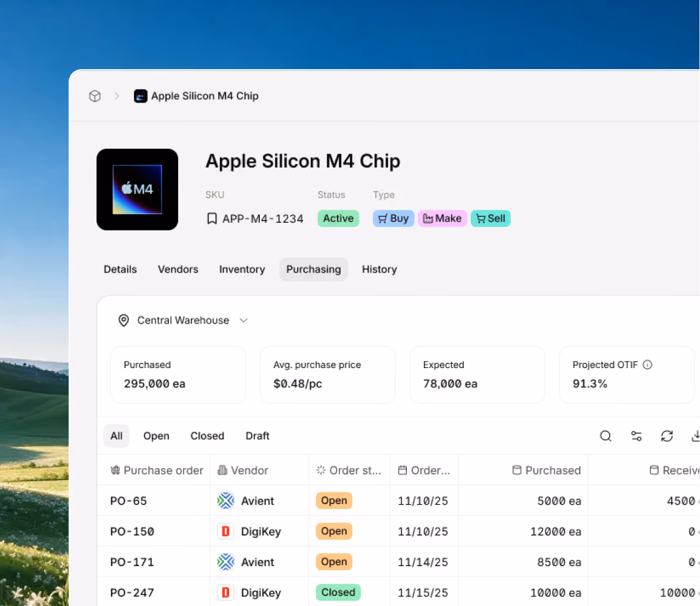This screenshot has height=606, width=700.
Task: Click the Avient vendor name in PO-171 row
Action: [257, 562]
